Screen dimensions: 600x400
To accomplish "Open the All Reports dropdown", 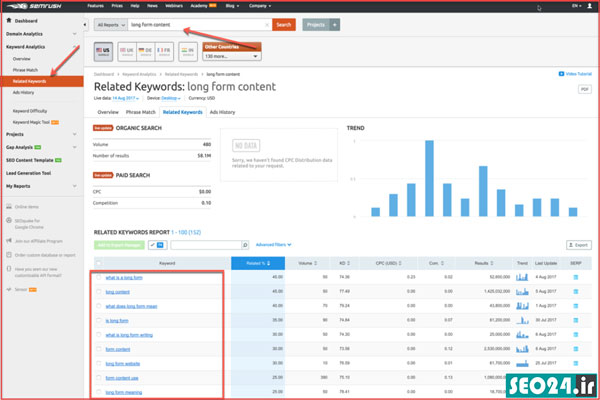I will (x=111, y=25).
